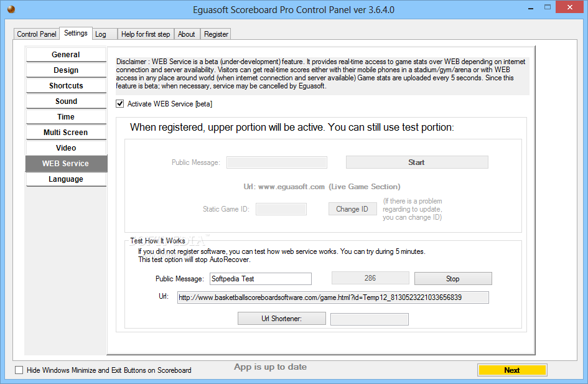
Task: Open the Control Panel tab
Action: [36, 34]
